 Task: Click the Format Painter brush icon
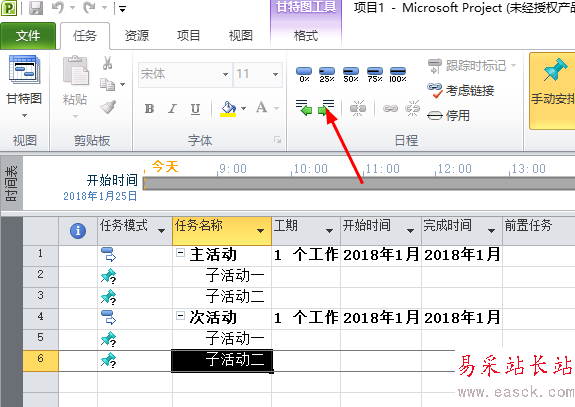(109, 107)
